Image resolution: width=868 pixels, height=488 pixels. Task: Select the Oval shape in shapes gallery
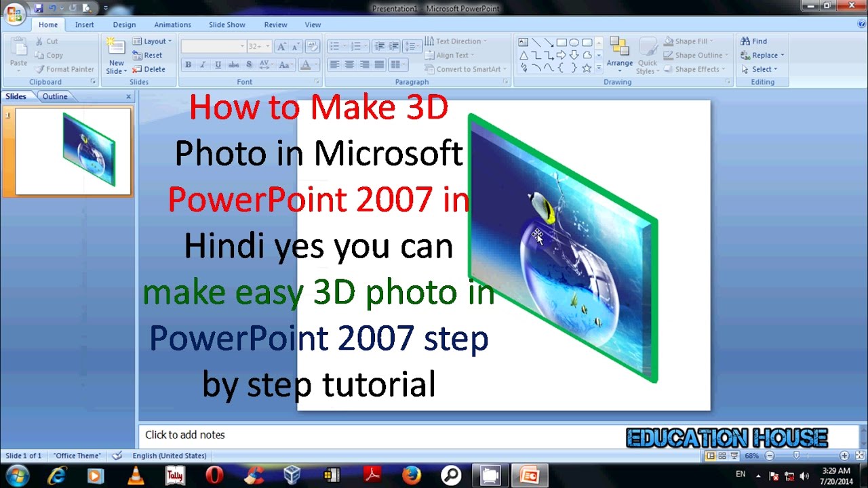(x=574, y=42)
